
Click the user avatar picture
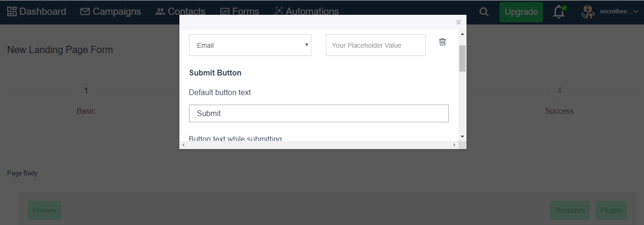tap(588, 12)
